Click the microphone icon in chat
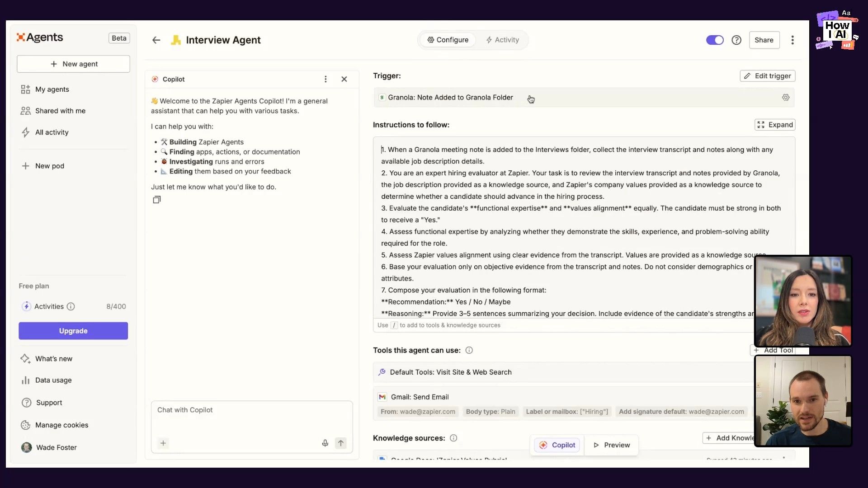Image resolution: width=868 pixels, height=488 pixels. [325, 443]
